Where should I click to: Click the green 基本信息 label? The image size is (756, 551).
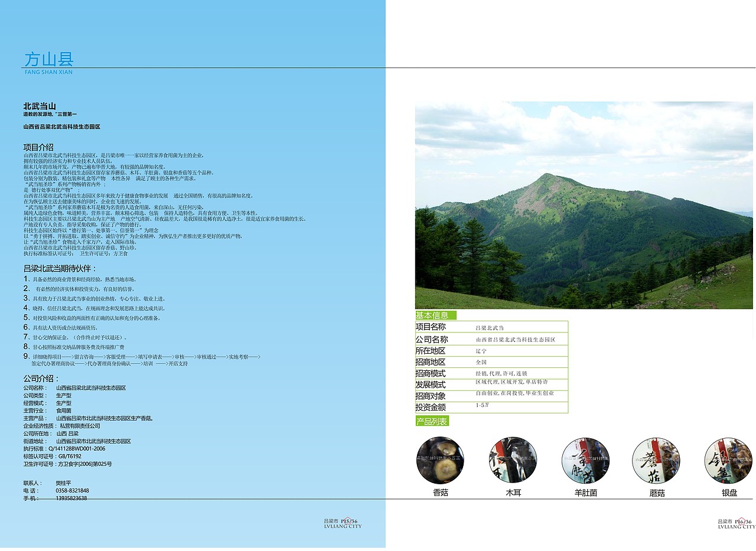point(436,315)
